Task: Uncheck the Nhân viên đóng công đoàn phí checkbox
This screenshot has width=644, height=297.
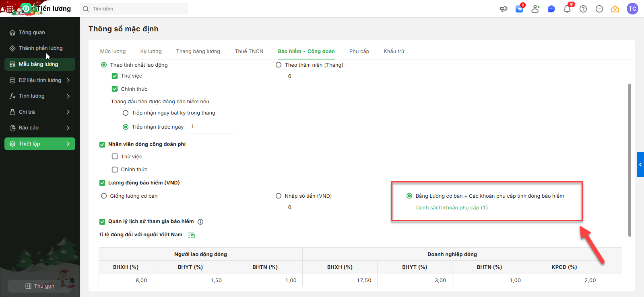Action: tap(102, 144)
